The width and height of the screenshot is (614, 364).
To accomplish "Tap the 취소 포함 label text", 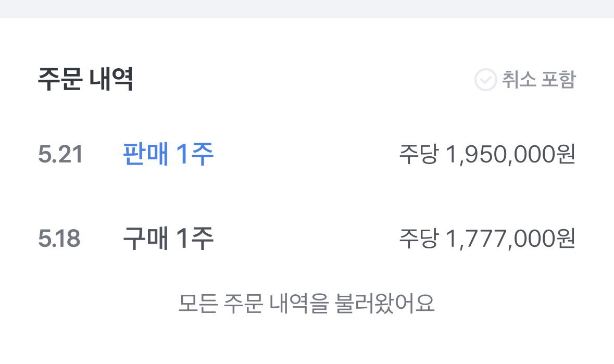I will click(x=539, y=80).
